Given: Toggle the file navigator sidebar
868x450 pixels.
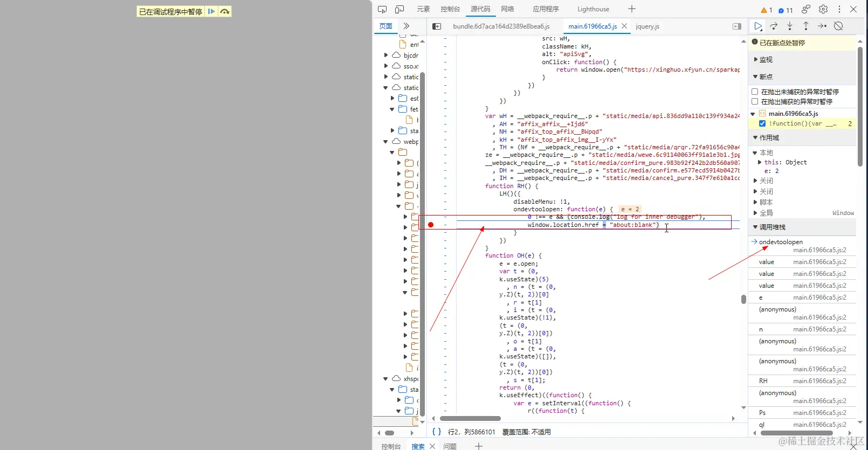Looking at the screenshot, I should coord(437,26).
